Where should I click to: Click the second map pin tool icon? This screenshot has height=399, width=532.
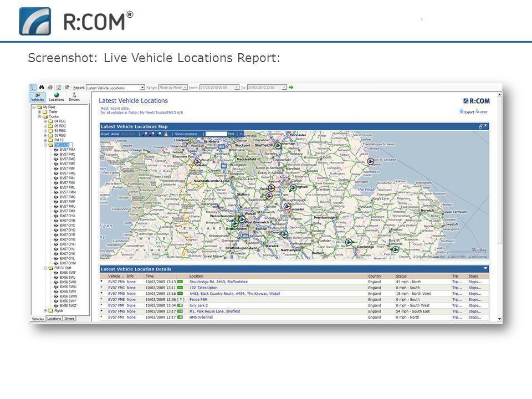tap(152, 134)
